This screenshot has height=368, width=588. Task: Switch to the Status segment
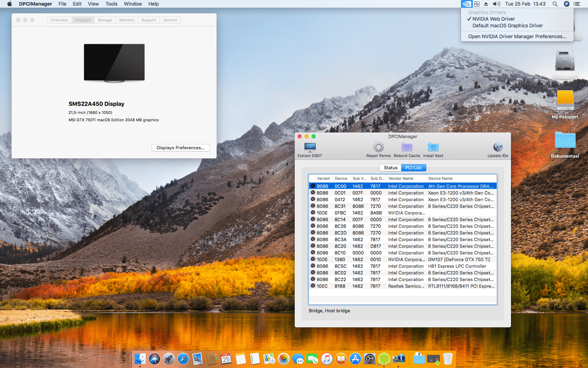click(390, 168)
